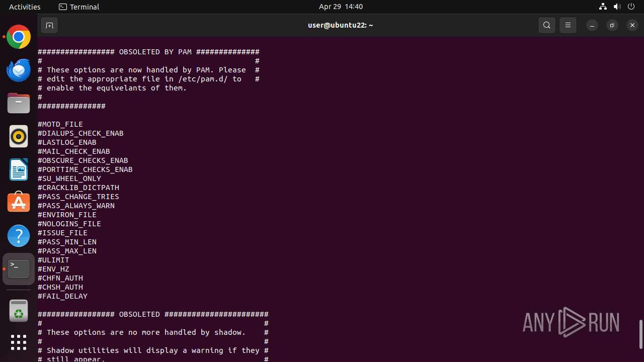Viewport: 644px width, 362px height.
Task: Show Applications grid launcher
Action: [19, 342]
